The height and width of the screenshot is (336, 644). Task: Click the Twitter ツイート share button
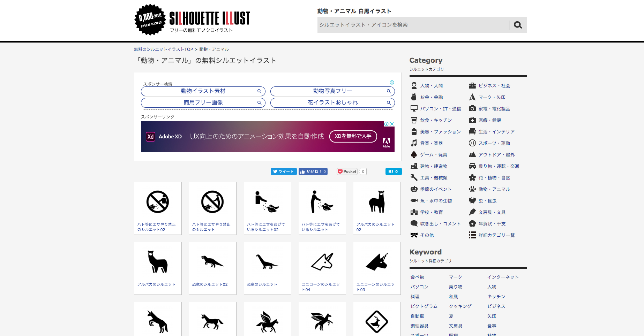[x=284, y=171]
